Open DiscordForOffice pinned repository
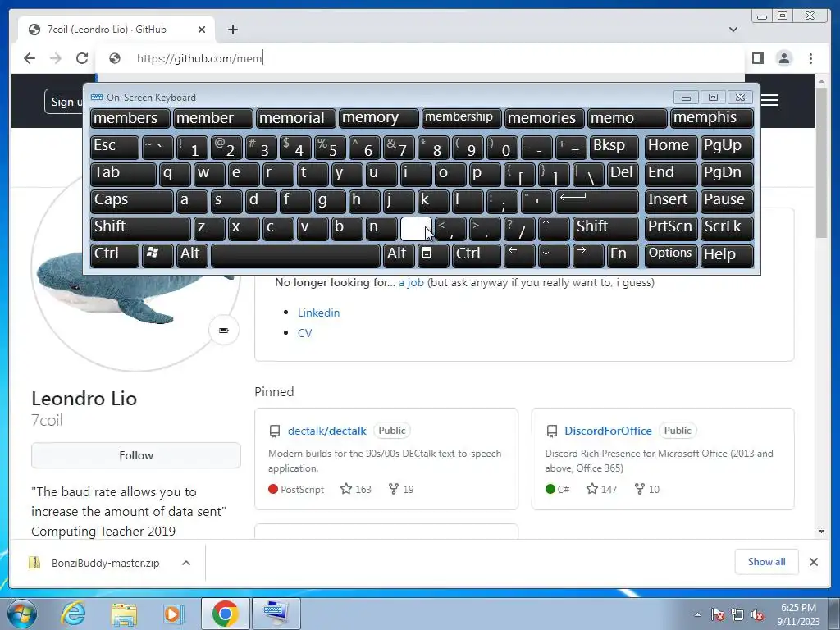 (x=608, y=431)
